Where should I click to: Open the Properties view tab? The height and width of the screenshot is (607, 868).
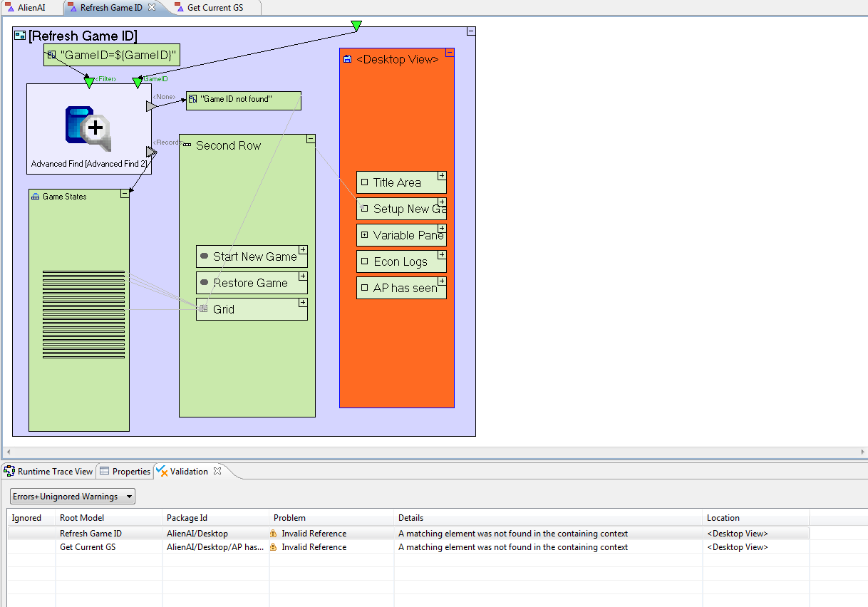(125, 471)
